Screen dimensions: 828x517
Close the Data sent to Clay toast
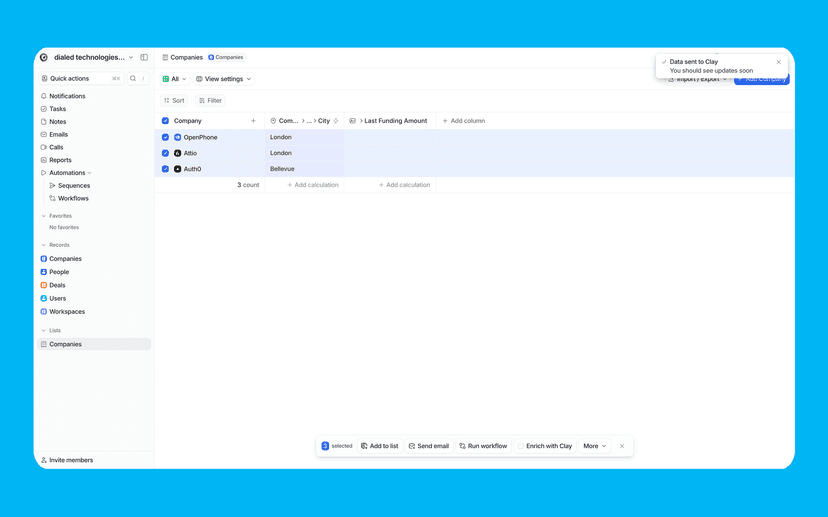(x=779, y=62)
